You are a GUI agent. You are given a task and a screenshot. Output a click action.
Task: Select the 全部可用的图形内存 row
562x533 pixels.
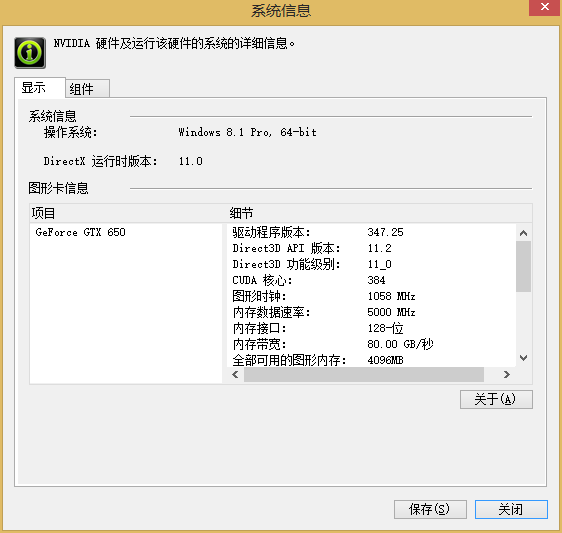click(x=371, y=360)
